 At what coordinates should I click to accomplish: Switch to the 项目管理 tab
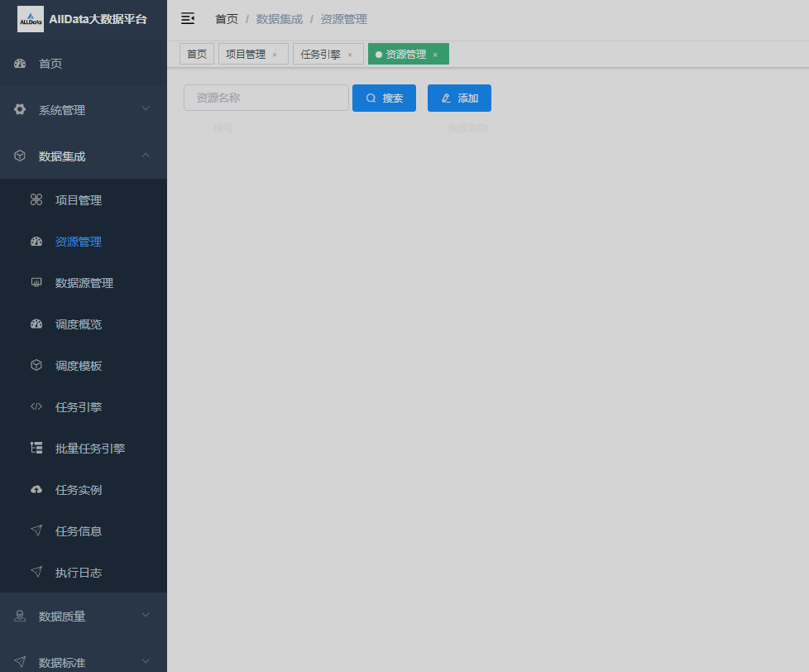[x=246, y=55]
